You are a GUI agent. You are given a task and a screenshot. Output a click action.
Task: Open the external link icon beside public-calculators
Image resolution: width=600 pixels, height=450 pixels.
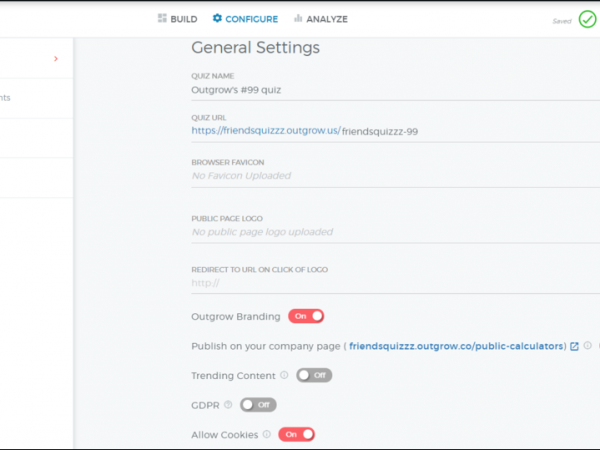[575, 346]
